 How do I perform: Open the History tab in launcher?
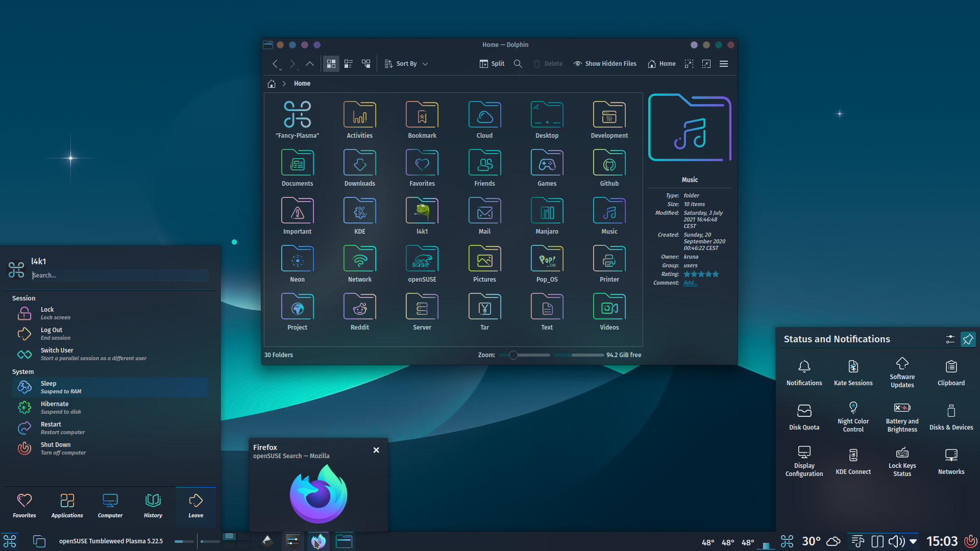[x=153, y=505]
